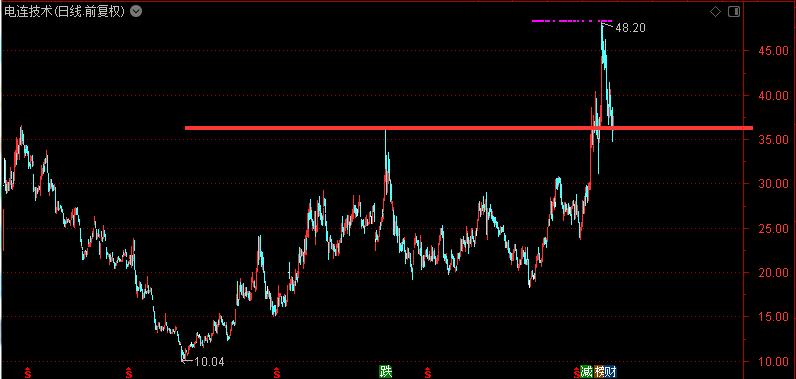Click the green 跌 event marker
Screen dimensions: 796x379
tap(386, 372)
